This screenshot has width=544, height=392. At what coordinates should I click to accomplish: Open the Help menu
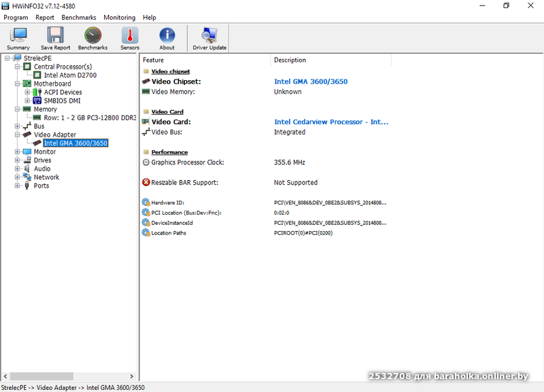point(150,18)
